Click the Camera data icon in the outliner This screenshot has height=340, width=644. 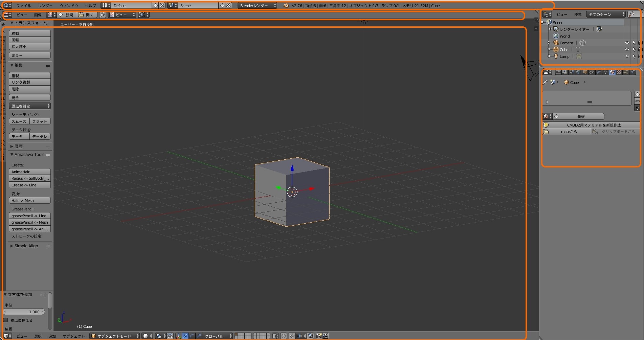coord(582,43)
